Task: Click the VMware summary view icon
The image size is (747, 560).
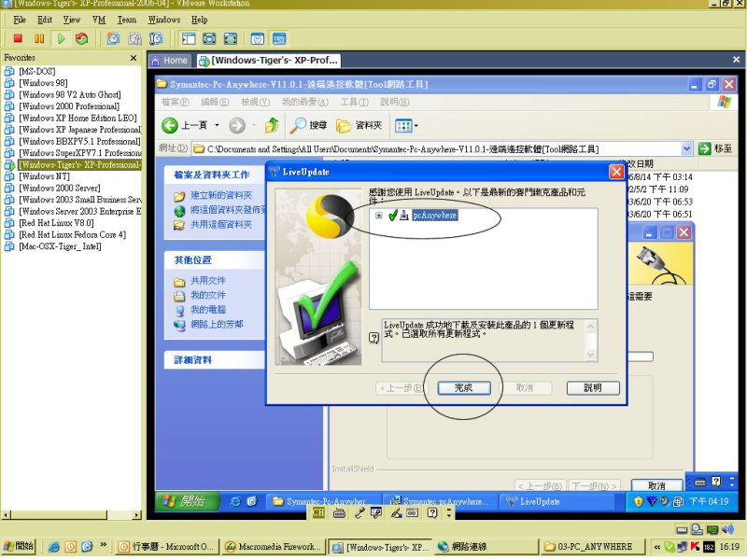Action: coord(258,38)
